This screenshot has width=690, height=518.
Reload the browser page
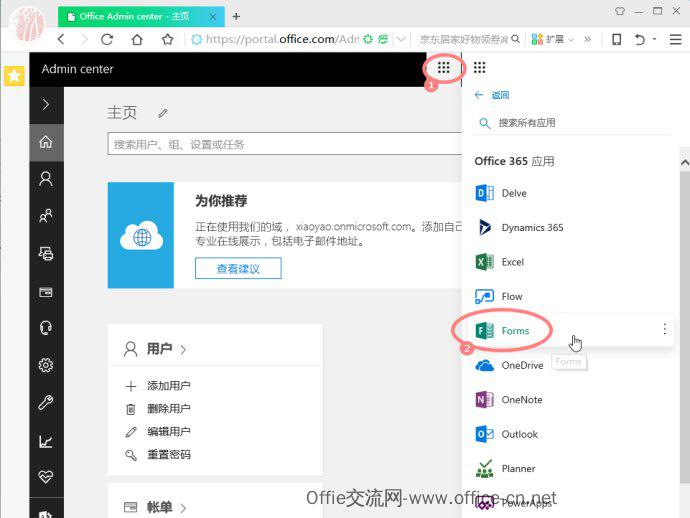tap(107, 39)
